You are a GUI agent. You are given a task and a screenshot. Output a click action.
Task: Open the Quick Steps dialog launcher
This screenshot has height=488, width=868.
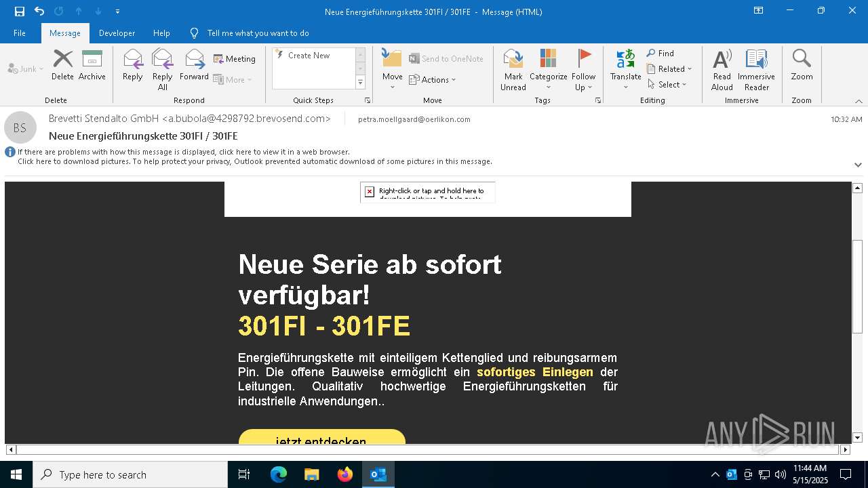point(368,100)
